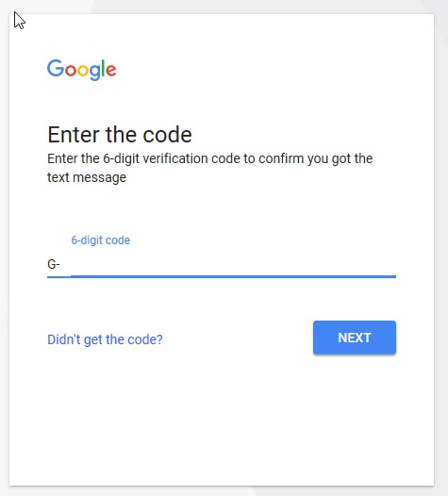Click the Google logo
This screenshot has height=496, width=448.
pyautogui.click(x=82, y=70)
